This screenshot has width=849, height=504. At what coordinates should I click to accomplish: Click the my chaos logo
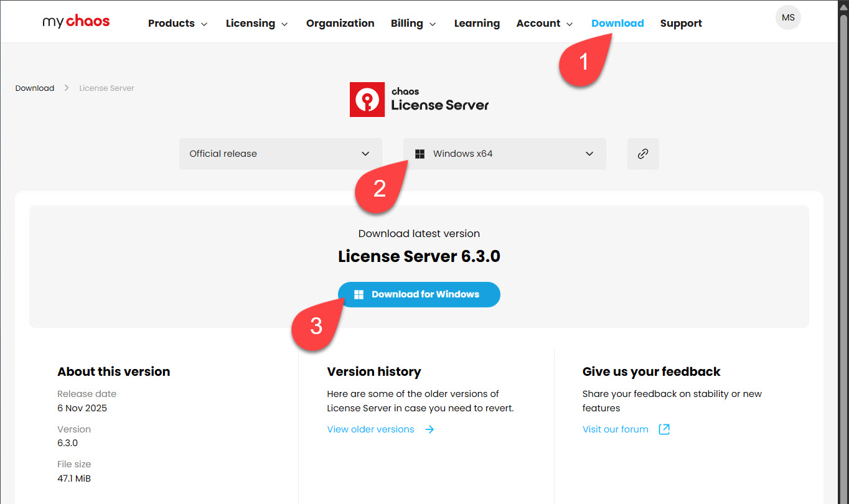coord(76,22)
